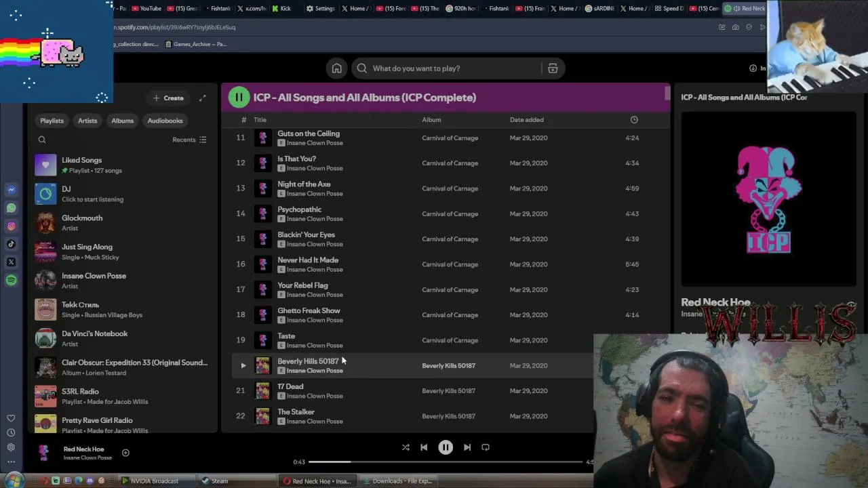Filter the library by Artists

(x=87, y=121)
